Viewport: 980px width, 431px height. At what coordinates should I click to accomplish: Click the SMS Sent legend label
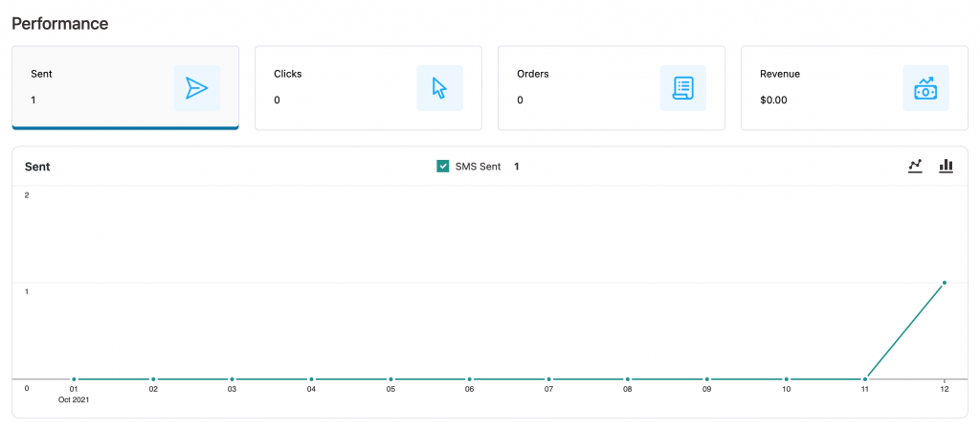(x=479, y=167)
